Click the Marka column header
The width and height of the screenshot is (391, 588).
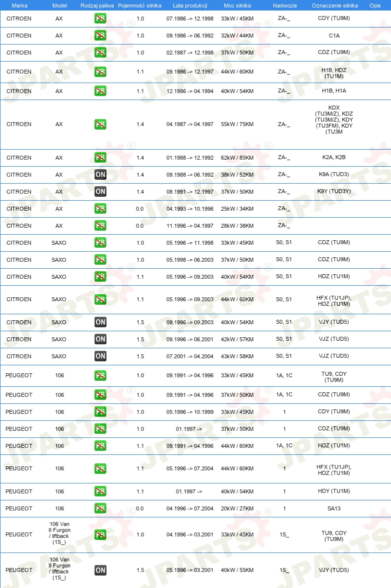(19, 6)
